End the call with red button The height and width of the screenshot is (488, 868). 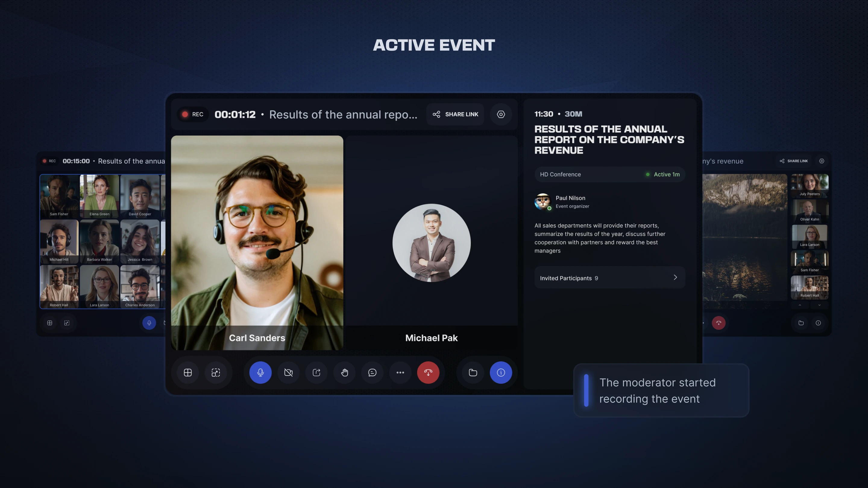(428, 373)
